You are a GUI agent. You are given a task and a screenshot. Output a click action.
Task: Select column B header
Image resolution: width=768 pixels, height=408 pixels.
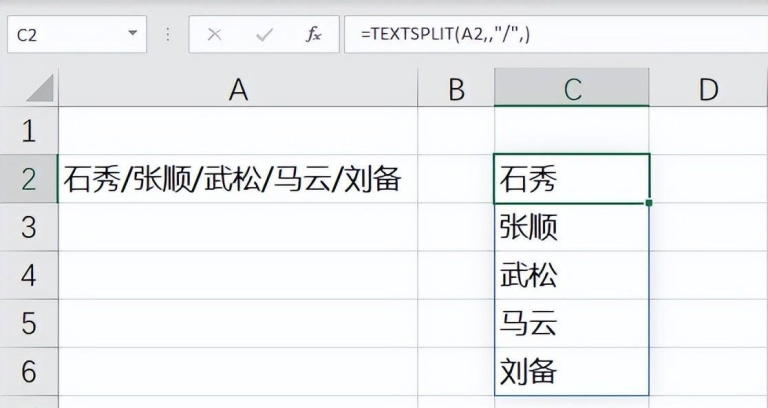tap(456, 90)
